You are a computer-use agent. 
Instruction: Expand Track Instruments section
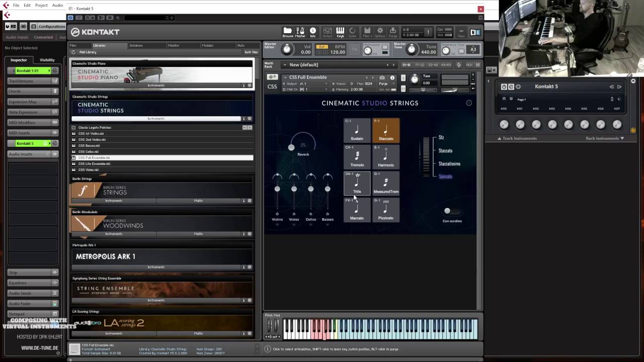click(517, 138)
